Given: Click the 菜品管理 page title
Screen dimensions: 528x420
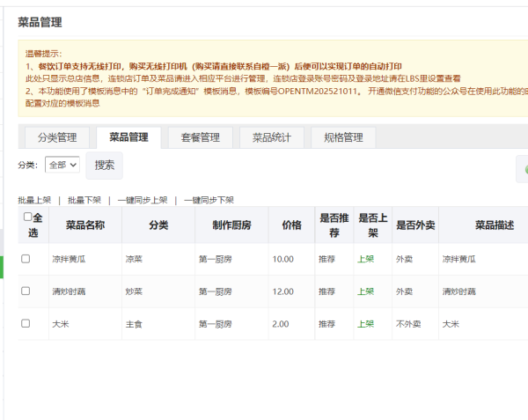Looking at the screenshot, I should point(40,22).
